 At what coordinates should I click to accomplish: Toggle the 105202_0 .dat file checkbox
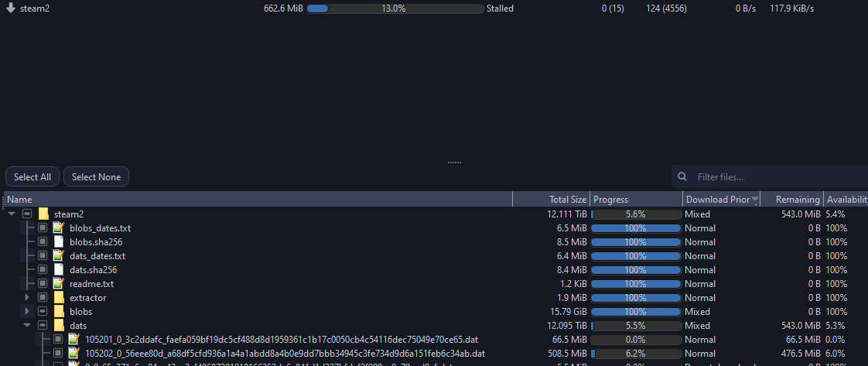click(58, 354)
